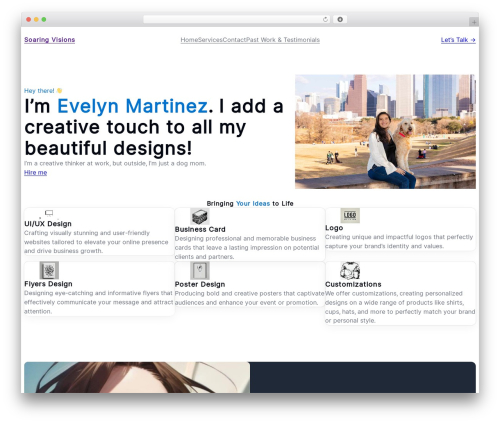Open the Soaring Visions logo link
Image resolution: width=500 pixels, height=423 pixels.
pos(50,40)
